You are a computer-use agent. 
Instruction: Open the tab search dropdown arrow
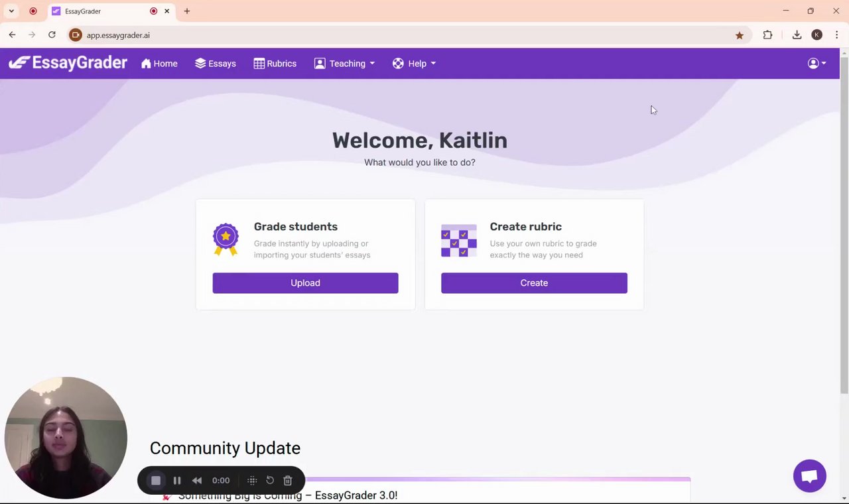pyautogui.click(x=11, y=11)
